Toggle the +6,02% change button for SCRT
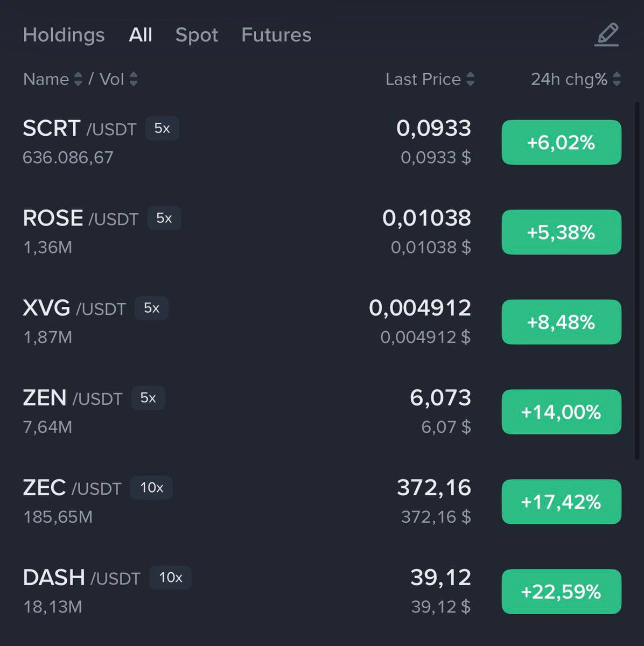This screenshot has height=646, width=644. point(561,142)
